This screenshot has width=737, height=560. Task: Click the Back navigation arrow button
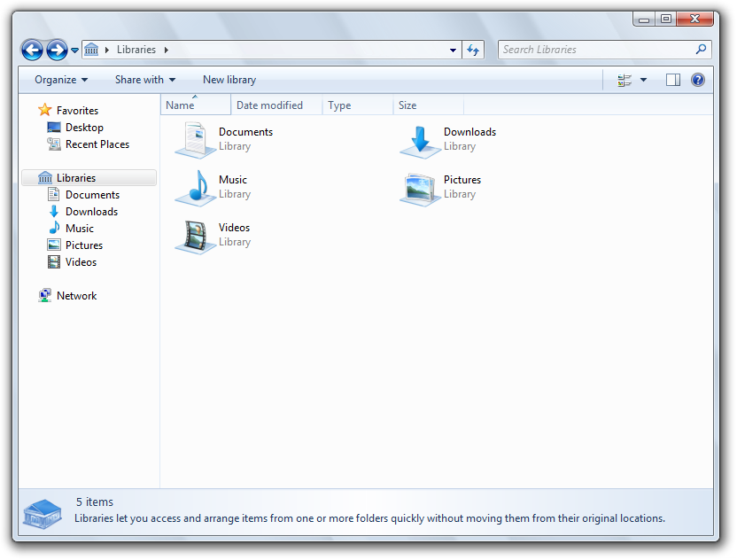pos(32,51)
